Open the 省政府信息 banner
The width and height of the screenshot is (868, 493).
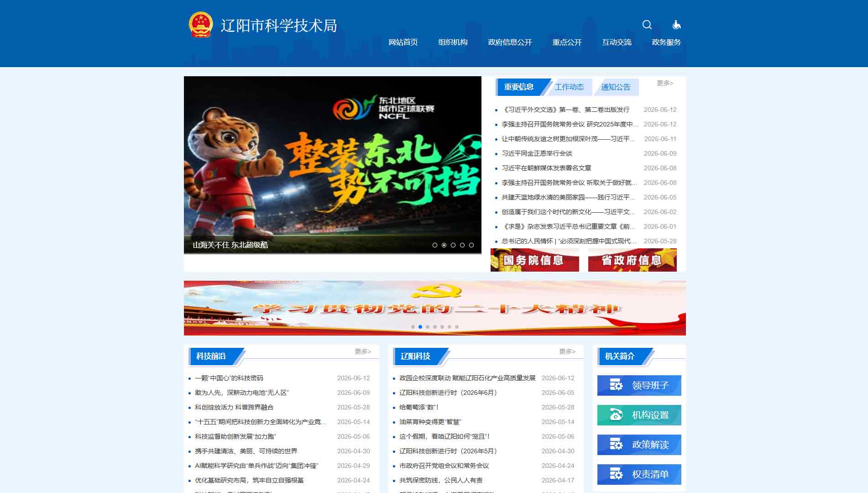pyautogui.click(x=632, y=260)
